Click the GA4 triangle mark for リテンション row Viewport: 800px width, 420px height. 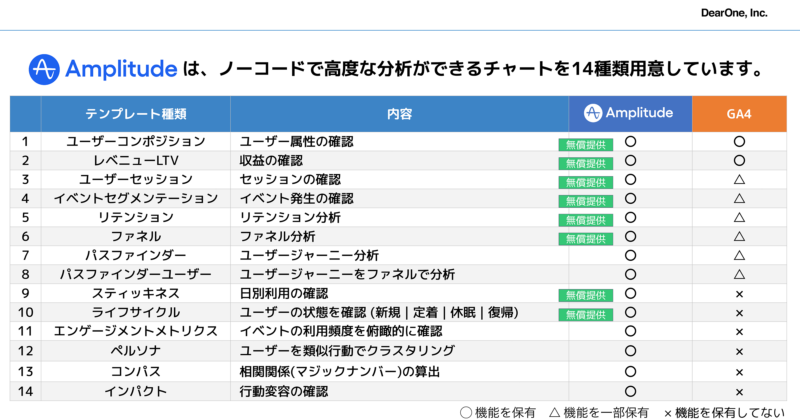click(x=739, y=217)
